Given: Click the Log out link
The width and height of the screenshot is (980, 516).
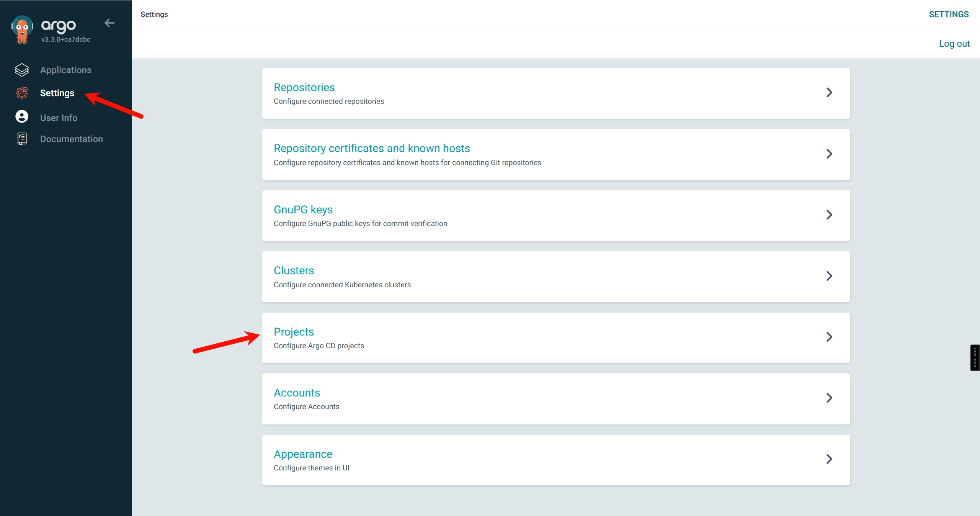Looking at the screenshot, I should point(954,44).
